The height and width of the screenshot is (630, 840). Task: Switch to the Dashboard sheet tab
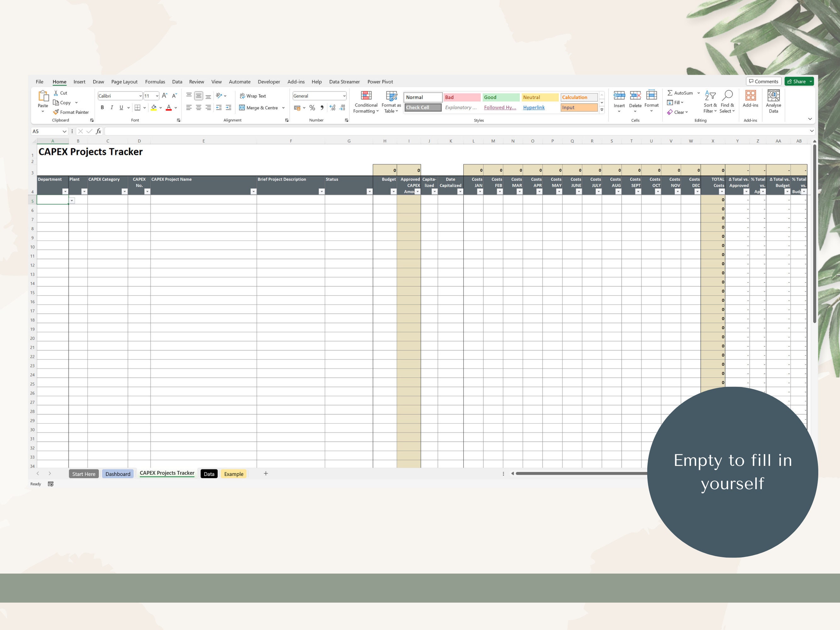118,473
